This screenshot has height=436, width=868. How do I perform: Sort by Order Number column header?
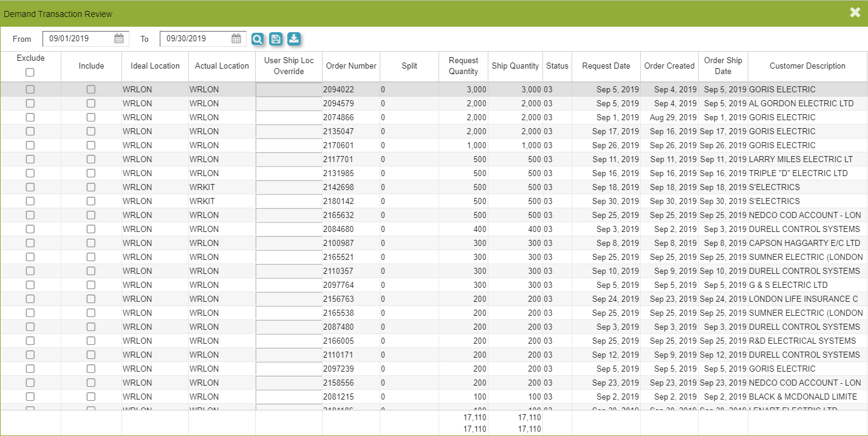[x=351, y=66]
